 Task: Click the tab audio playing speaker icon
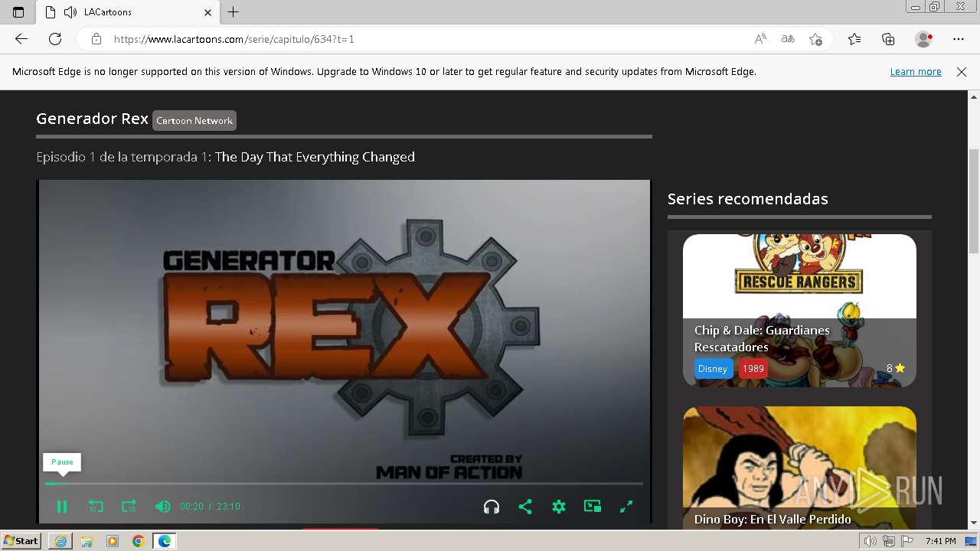70,12
